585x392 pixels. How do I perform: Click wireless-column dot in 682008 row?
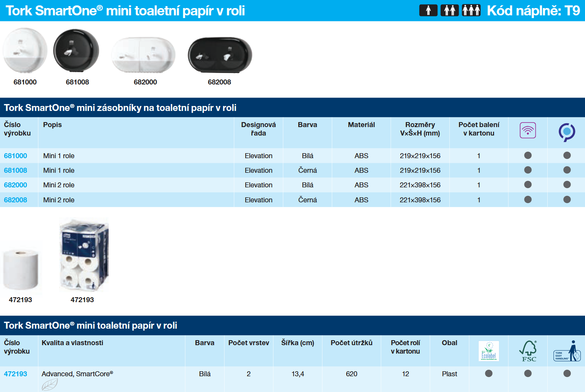[x=528, y=199]
